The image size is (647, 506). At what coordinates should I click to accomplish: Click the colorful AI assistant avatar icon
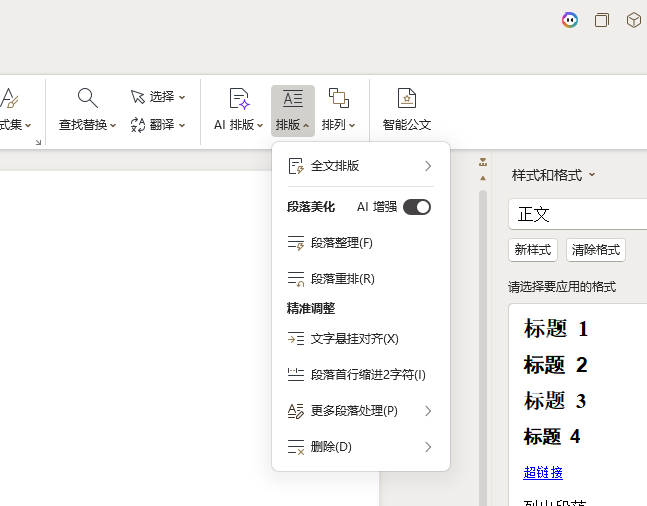click(570, 20)
